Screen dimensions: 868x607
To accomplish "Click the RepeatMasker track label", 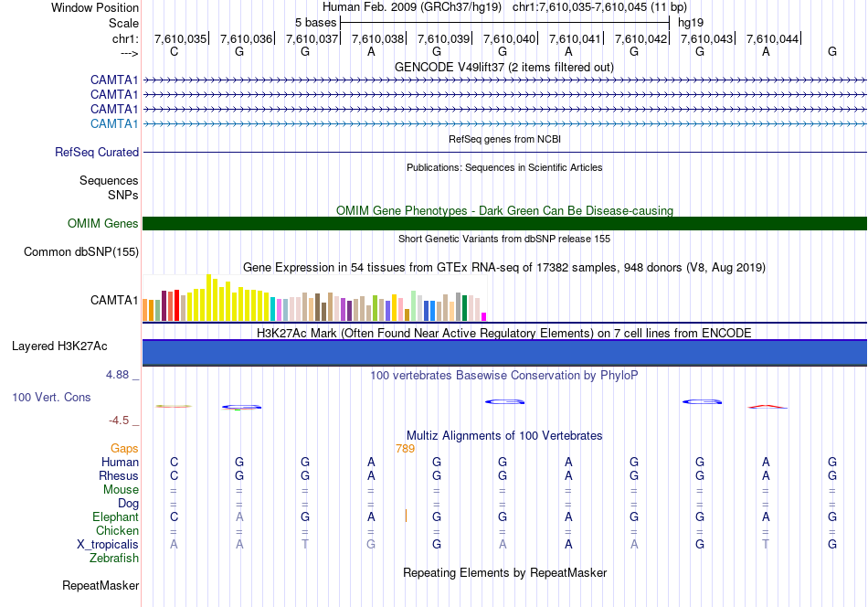I will [x=101, y=585].
